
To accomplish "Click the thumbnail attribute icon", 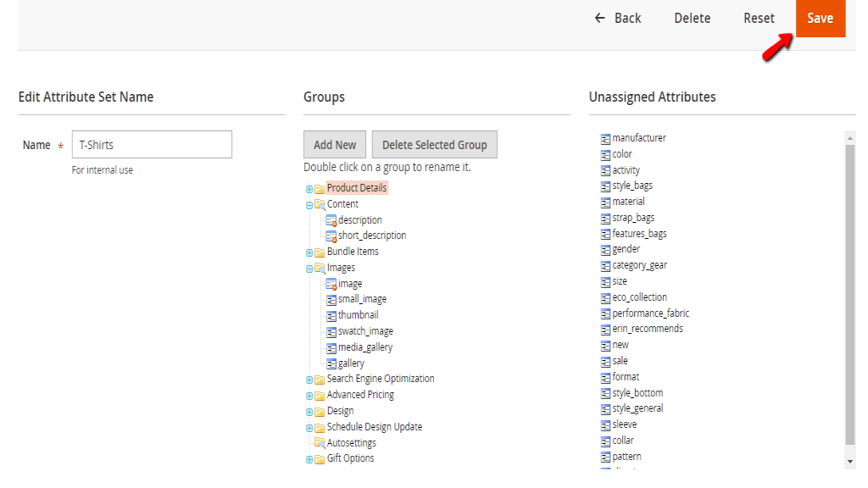I will (331, 316).
